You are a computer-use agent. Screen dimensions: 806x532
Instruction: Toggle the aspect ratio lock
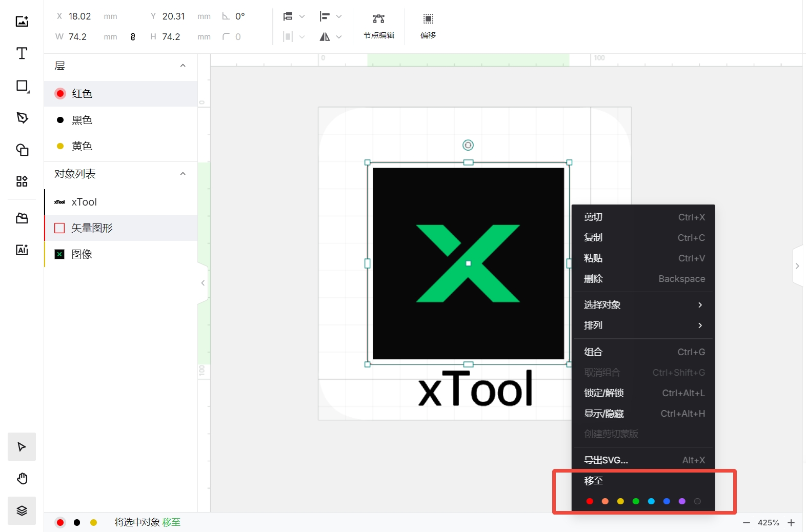(x=133, y=37)
